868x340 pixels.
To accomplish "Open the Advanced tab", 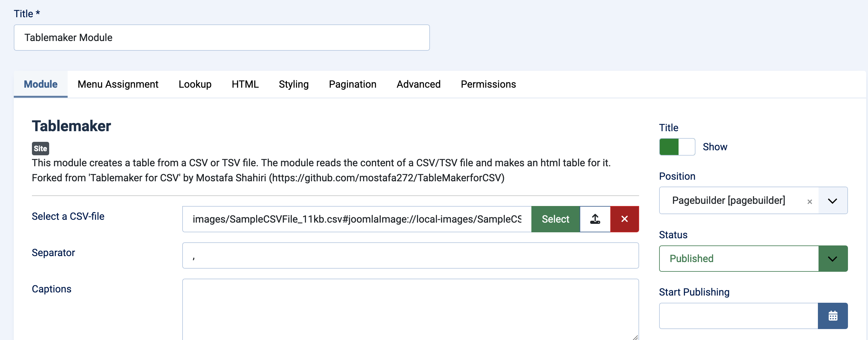I will 418,84.
